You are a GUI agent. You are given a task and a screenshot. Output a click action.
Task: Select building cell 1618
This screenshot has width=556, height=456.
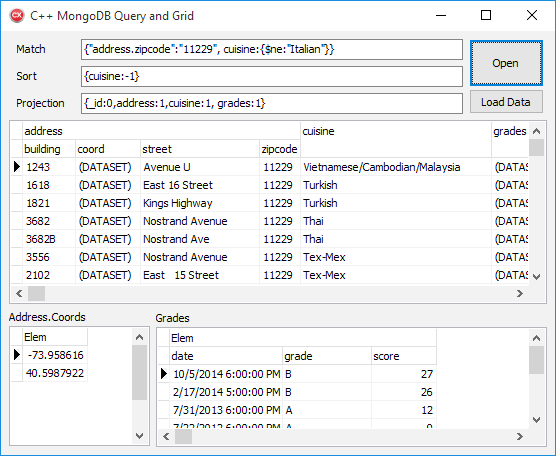pyautogui.click(x=49, y=185)
